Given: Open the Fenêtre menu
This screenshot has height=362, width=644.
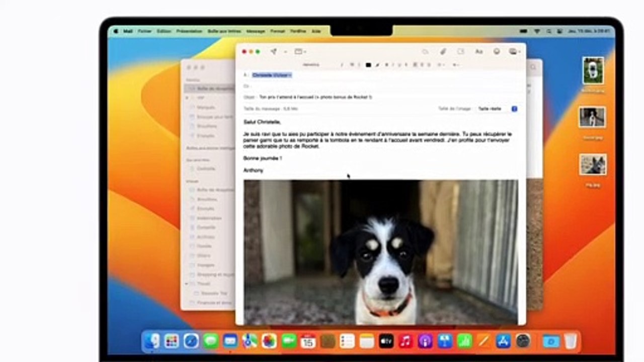Looking at the screenshot, I should click(x=298, y=31).
